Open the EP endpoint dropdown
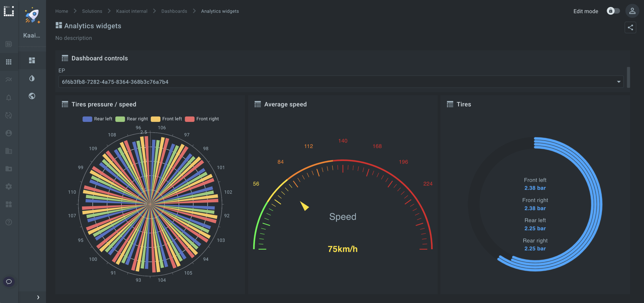 [341, 82]
